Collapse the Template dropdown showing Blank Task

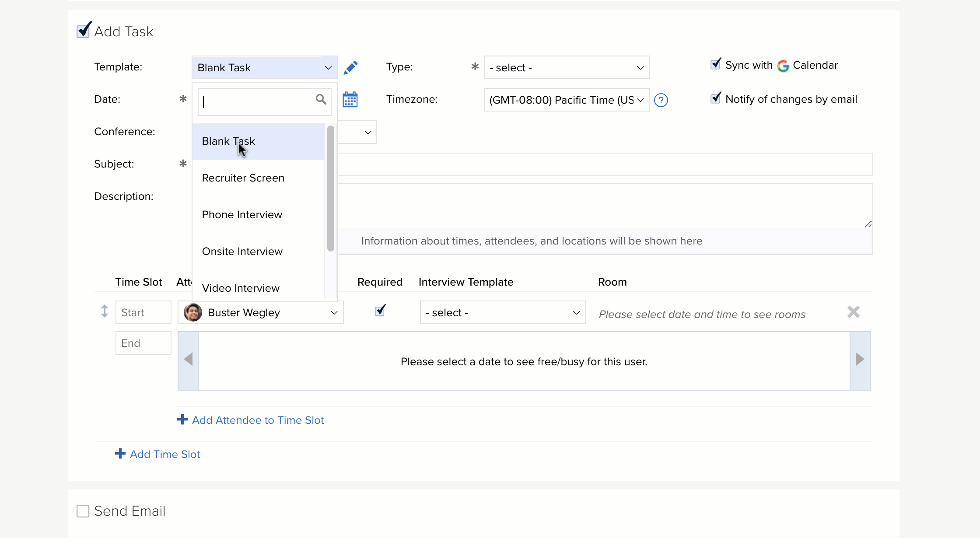pyautogui.click(x=264, y=67)
